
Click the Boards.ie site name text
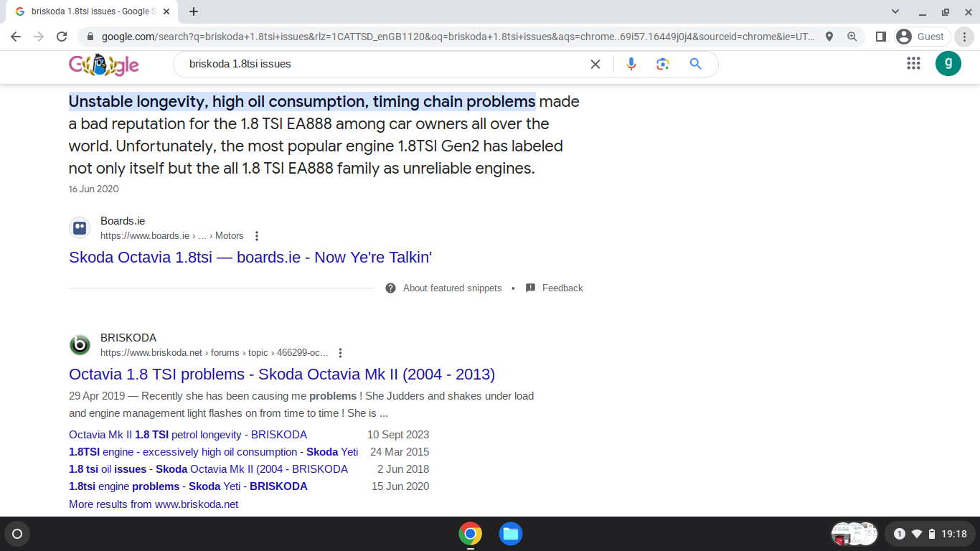point(123,221)
